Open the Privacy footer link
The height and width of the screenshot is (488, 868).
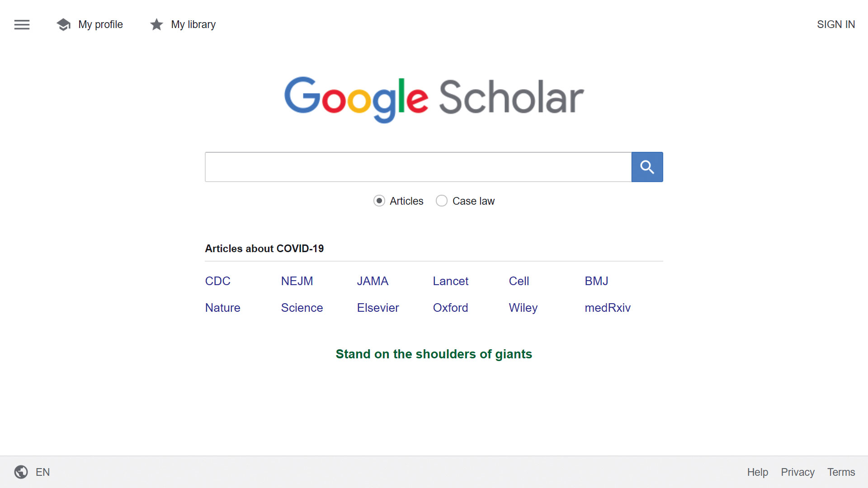[x=797, y=472]
